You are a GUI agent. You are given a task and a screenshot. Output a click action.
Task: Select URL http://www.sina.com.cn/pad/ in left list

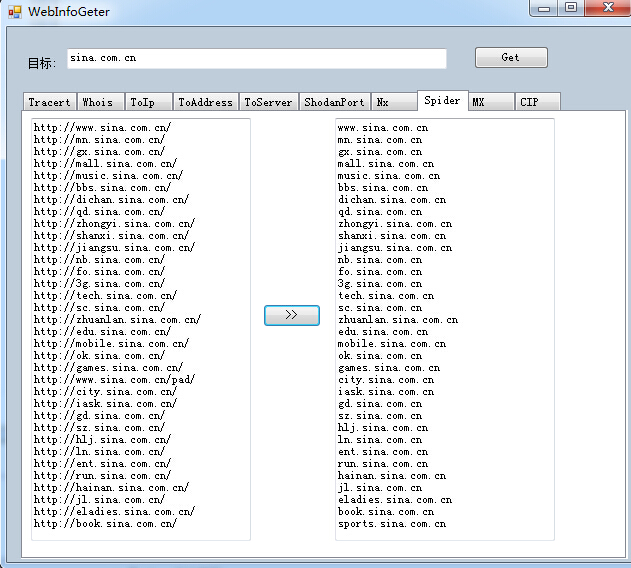point(114,380)
